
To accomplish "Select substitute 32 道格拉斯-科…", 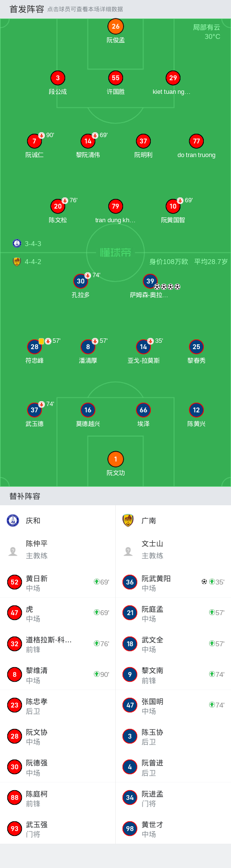I will point(58,644).
